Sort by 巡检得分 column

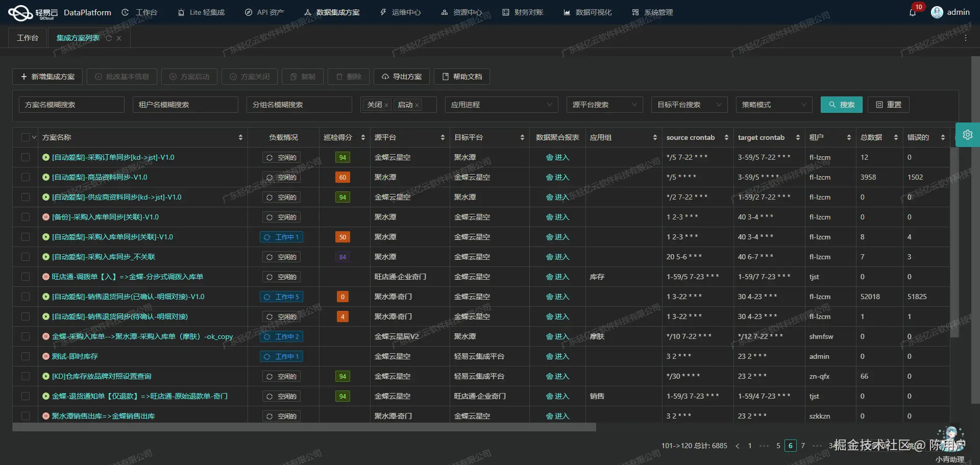click(x=363, y=137)
